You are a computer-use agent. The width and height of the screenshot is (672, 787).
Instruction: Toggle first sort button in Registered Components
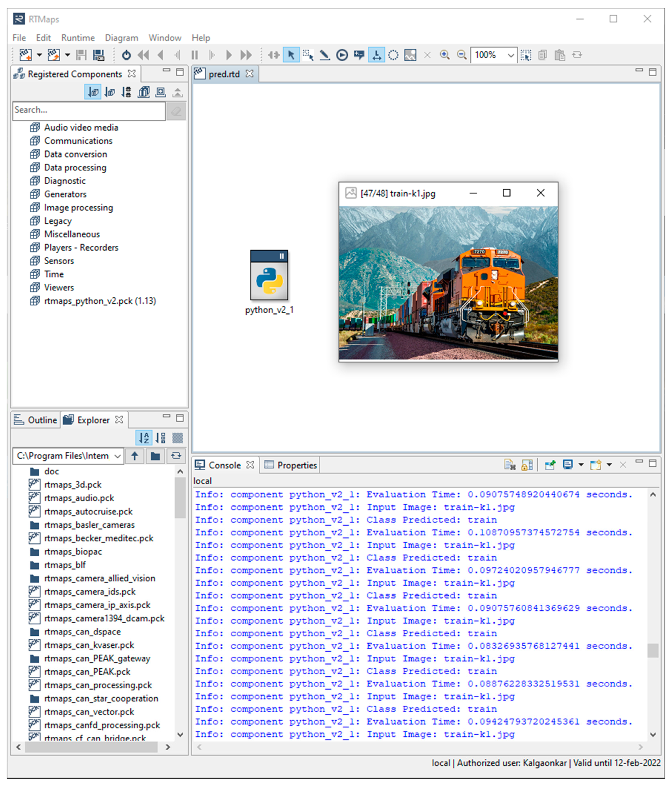click(93, 92)
